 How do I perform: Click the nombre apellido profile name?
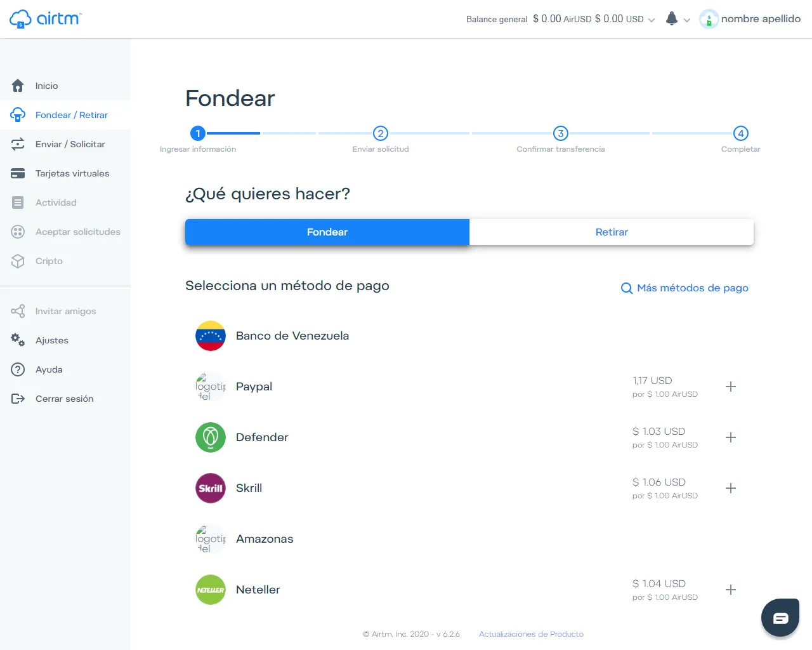[x=761, y=19]
